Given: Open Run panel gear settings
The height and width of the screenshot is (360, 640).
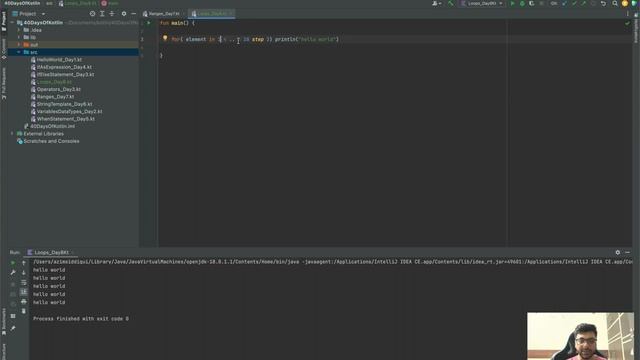Looking at the screenshot, I should click(x=618, y=253).
